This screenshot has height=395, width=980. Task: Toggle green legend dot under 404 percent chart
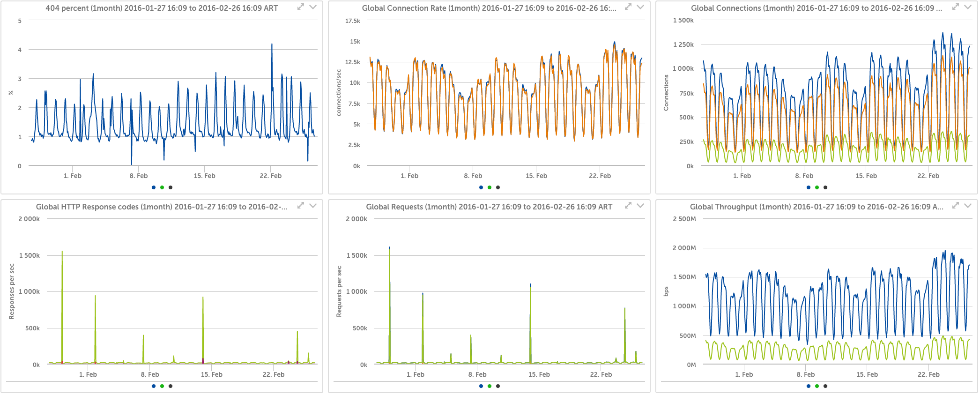point(162,187)
